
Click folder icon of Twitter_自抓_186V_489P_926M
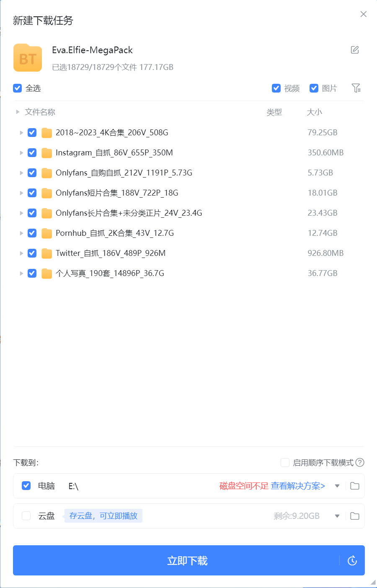coord(47,253)
